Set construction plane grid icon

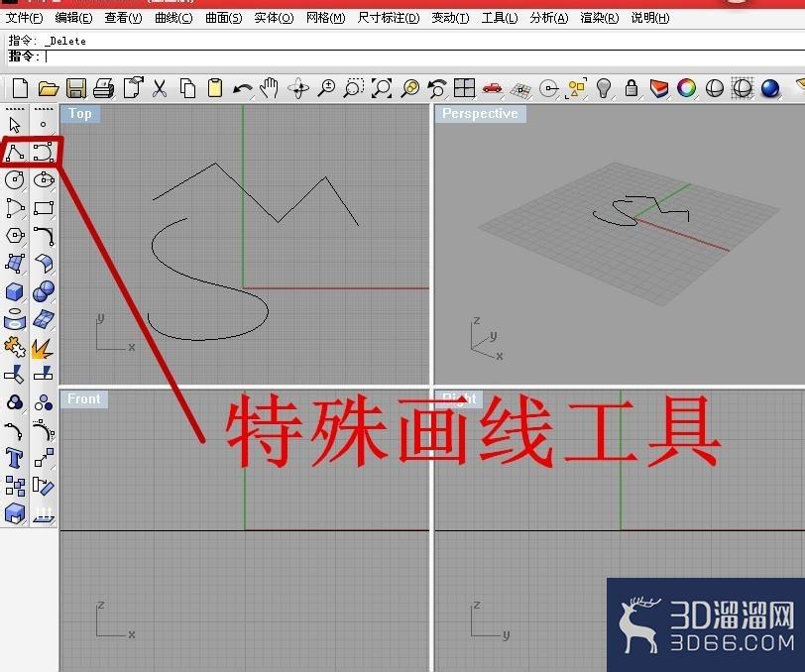pyautogui.click(x=521, y=90)
